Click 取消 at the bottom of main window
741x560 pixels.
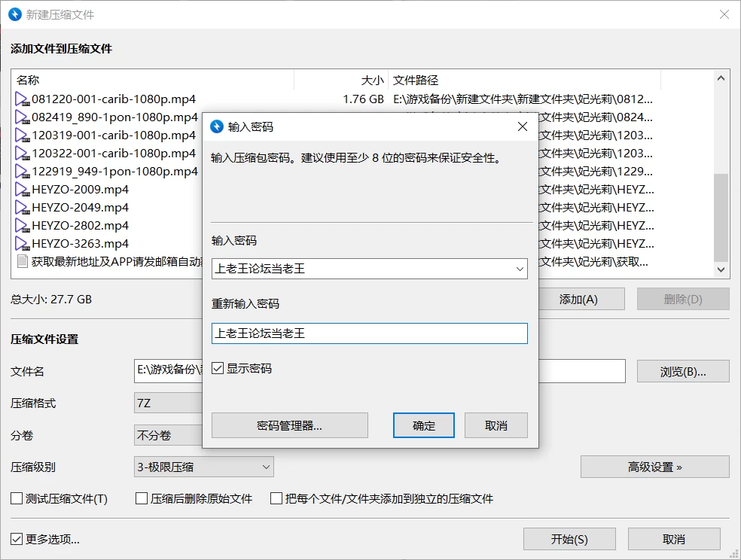[674, 539]
